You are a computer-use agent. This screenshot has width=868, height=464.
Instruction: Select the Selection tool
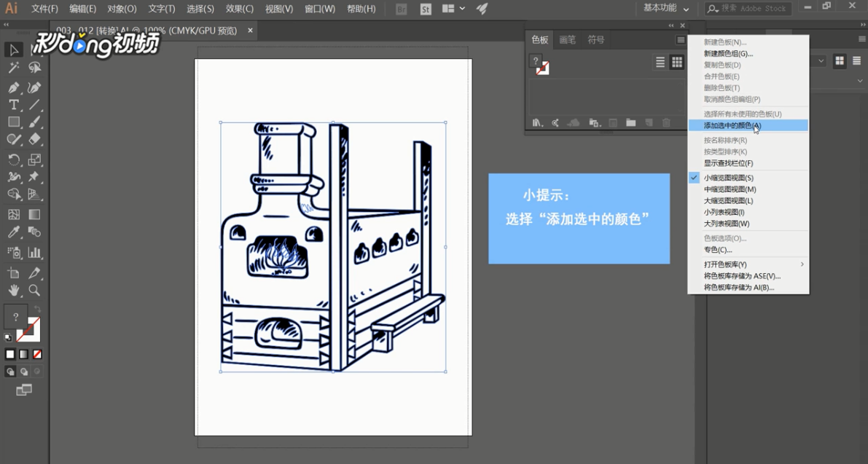click(x=13, y=50)
